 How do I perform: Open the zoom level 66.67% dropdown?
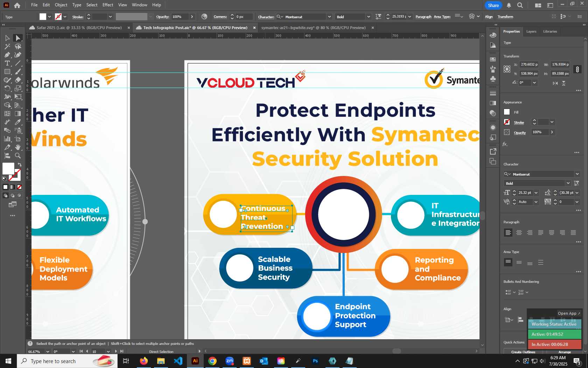point(48,351)
